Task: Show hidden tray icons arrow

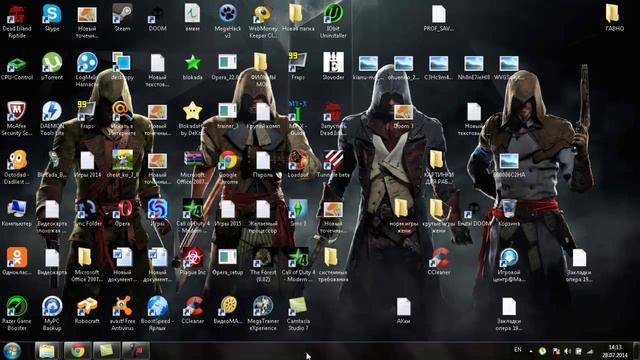Action: point(531,351)
